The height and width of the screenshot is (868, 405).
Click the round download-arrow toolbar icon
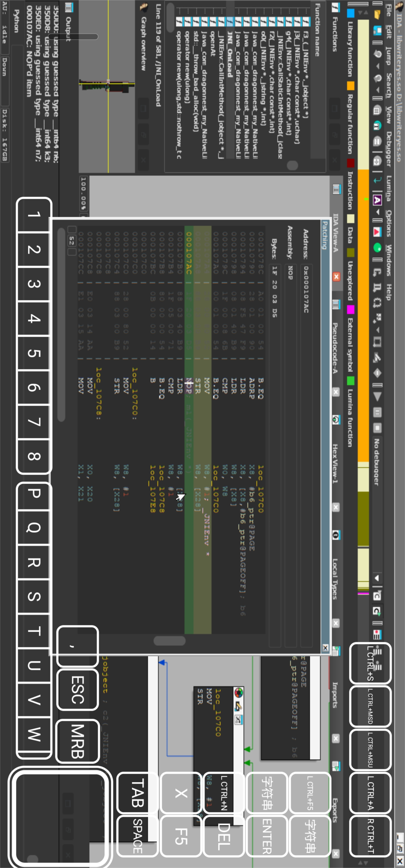coord(377,161)
